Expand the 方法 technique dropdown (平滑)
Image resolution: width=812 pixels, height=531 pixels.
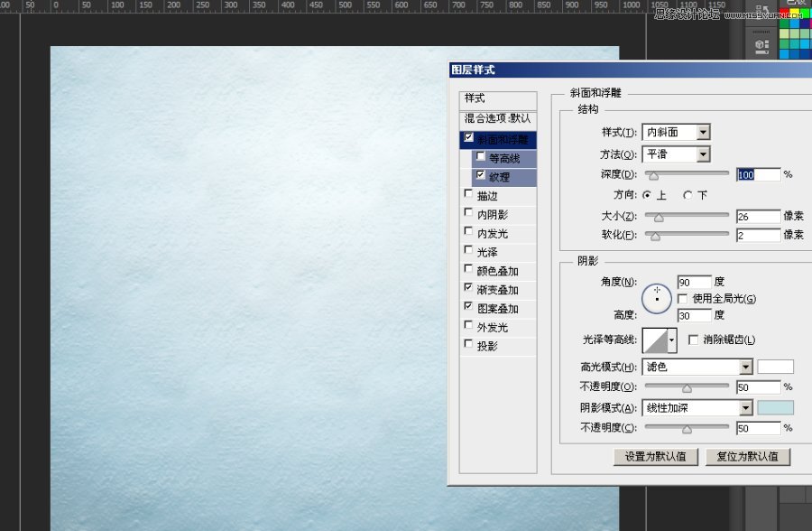(x=676, y=155)
